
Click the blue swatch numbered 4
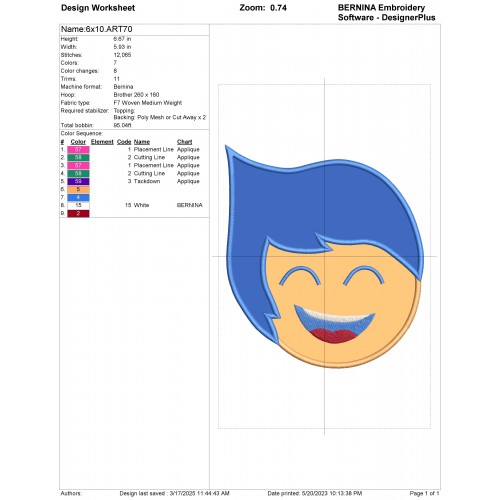pos(78,197)
